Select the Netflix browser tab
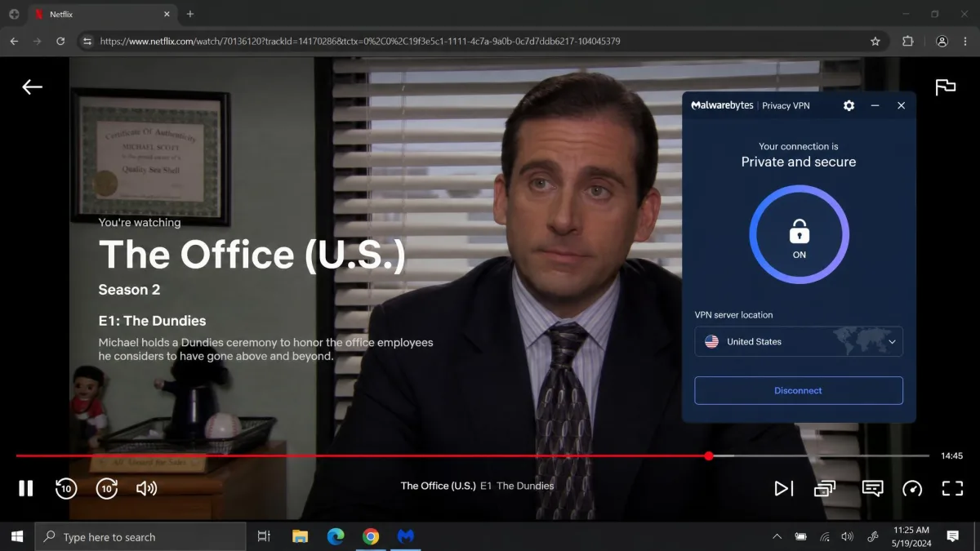The width and height of the screenshot is (980, 551). pos(103,14)
